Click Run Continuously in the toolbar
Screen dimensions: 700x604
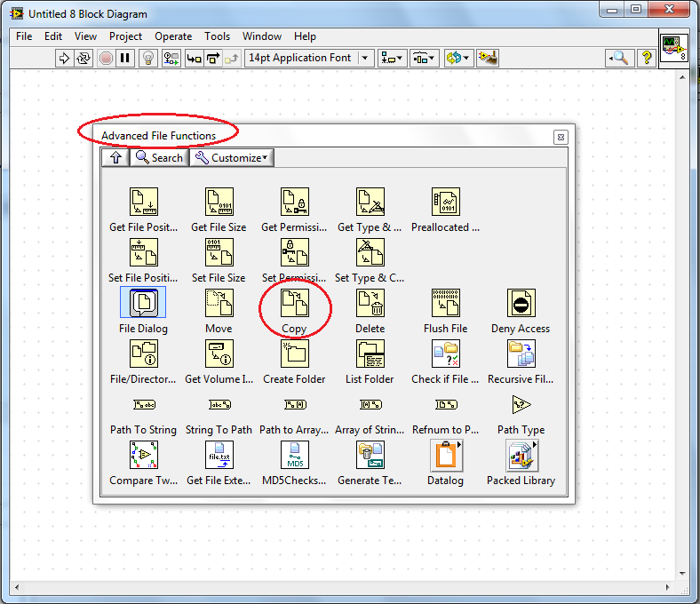84,58
